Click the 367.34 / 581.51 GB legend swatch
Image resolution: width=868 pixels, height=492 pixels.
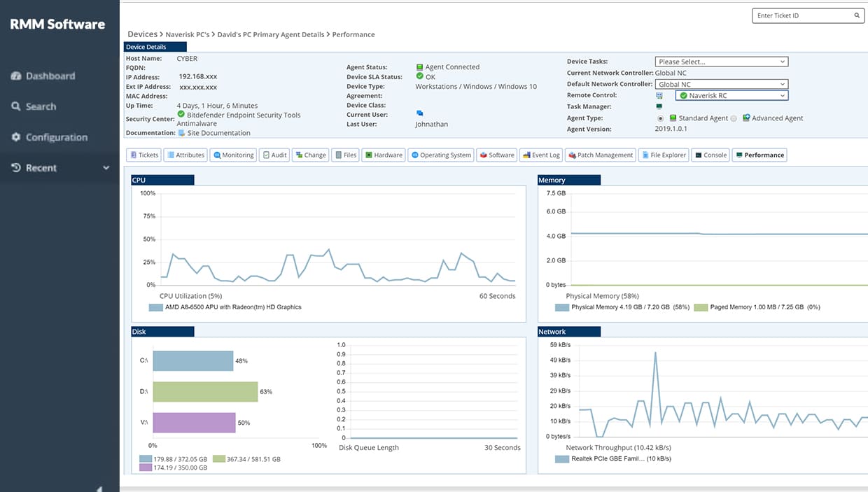tap(218, 459)
